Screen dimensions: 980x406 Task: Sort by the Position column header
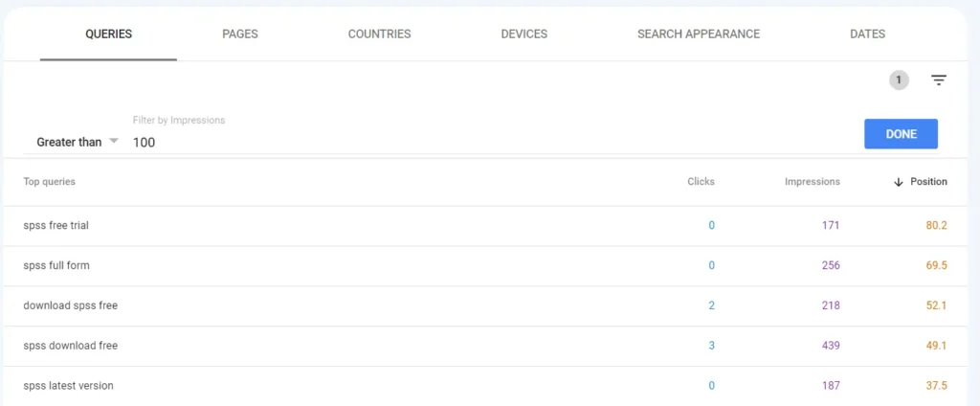click(x=928, y=181)
